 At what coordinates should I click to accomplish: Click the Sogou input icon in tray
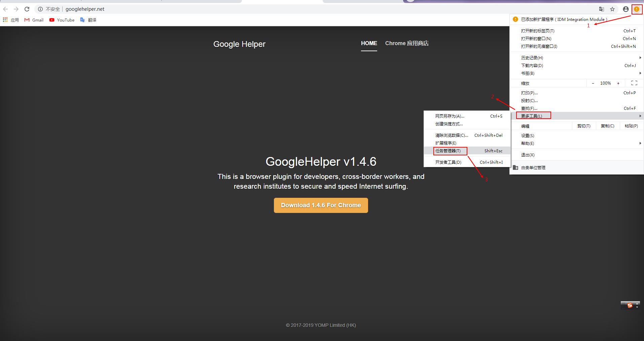tap(630, 305)
